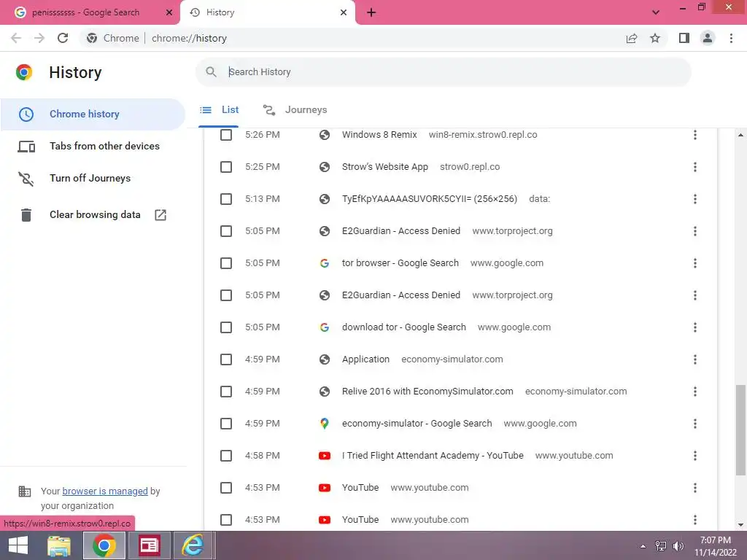This screenshot has width=747, height=560.
Task: Select the Relive 2016 with EconomySimulator.com checkbox
Action: [226, 392]
